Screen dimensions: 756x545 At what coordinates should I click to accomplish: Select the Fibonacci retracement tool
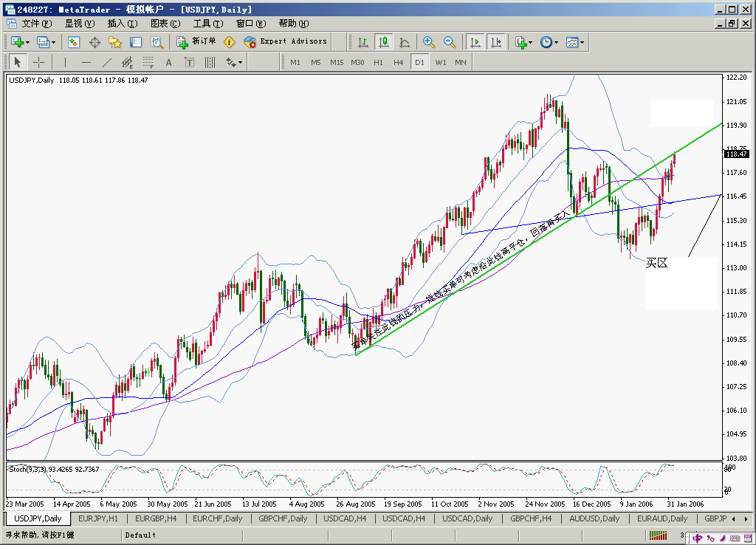(148, 62)
